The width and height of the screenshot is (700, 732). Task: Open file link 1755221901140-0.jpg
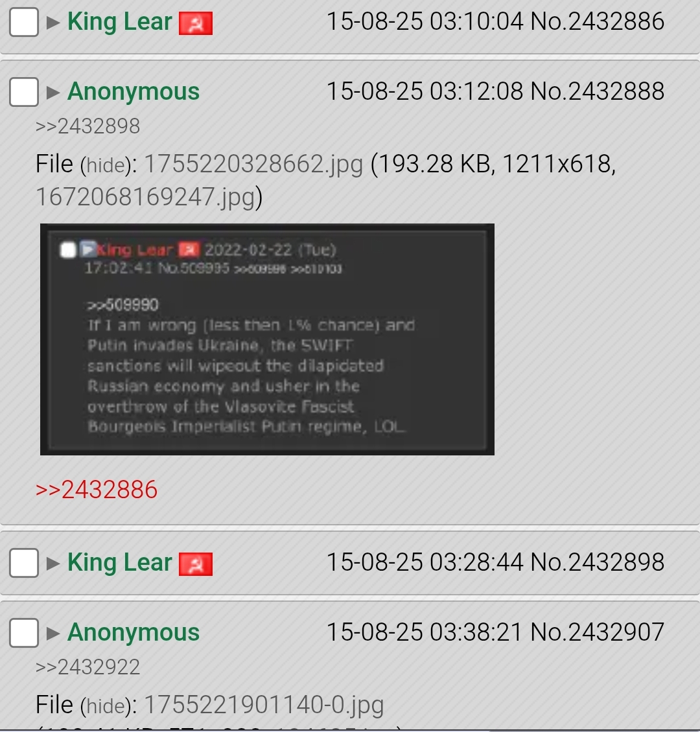pos(264,705)
